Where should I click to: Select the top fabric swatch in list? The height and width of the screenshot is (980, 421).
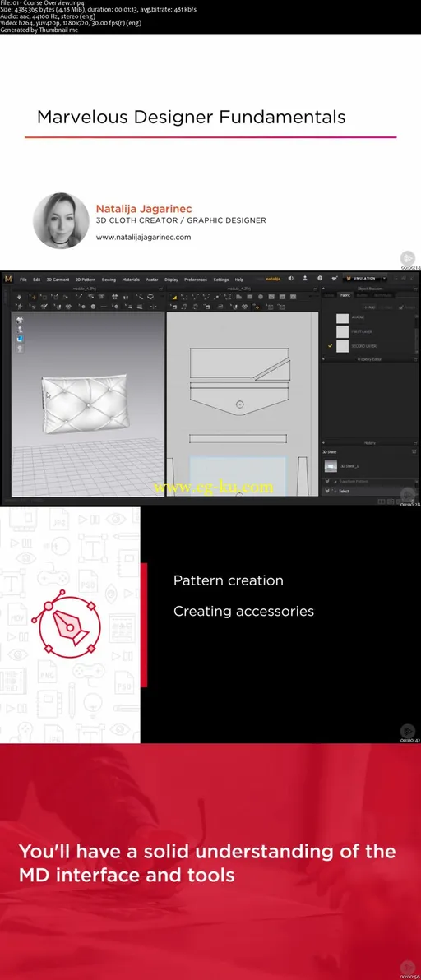[342, 318]
